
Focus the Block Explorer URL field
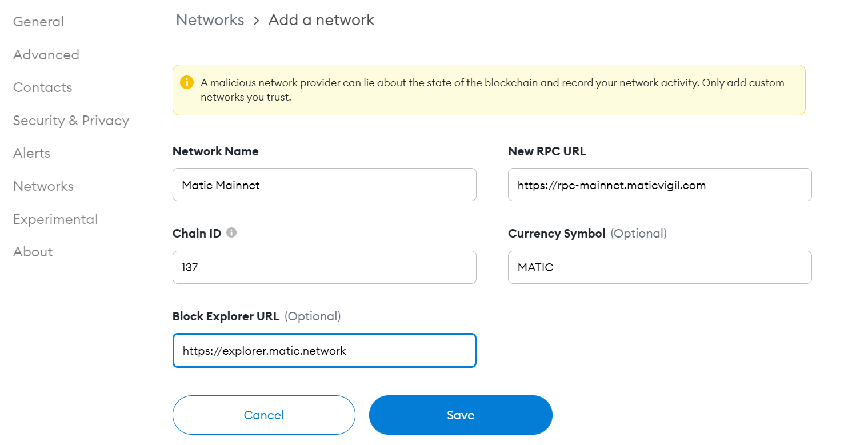(324, 350)
